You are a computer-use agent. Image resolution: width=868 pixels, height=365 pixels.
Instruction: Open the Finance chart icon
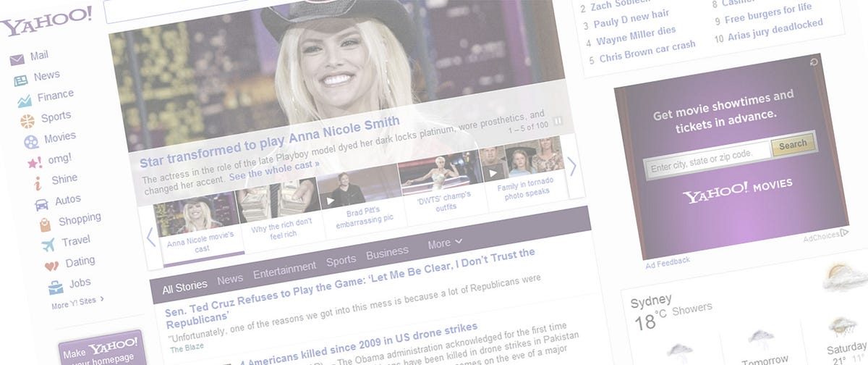coord(25,101)
